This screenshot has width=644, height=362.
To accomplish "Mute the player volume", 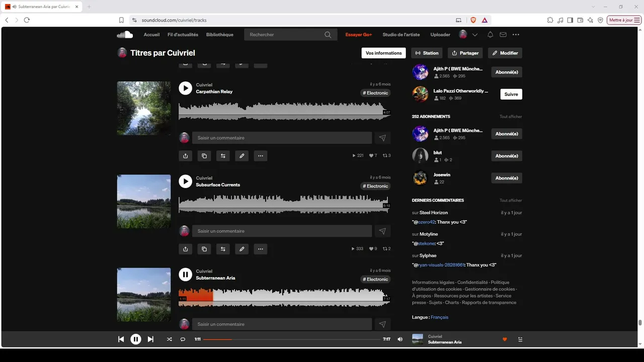I will [400, 339].
